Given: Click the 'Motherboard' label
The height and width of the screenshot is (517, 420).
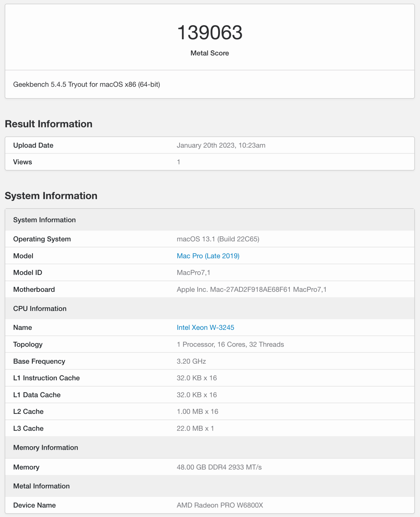Looking at the screenshot, I should (34, 290).
